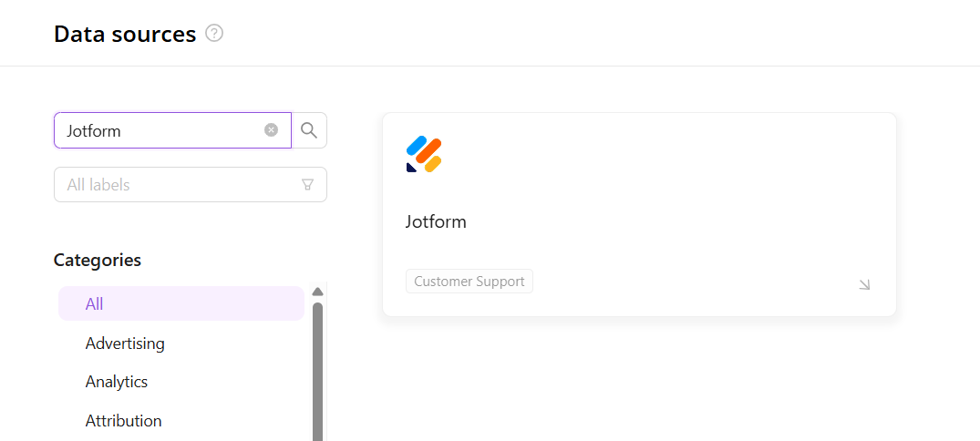Screen dimensions: 980x441
Task: Click the empty area below the Jotform card
Action: coord(638,383)
